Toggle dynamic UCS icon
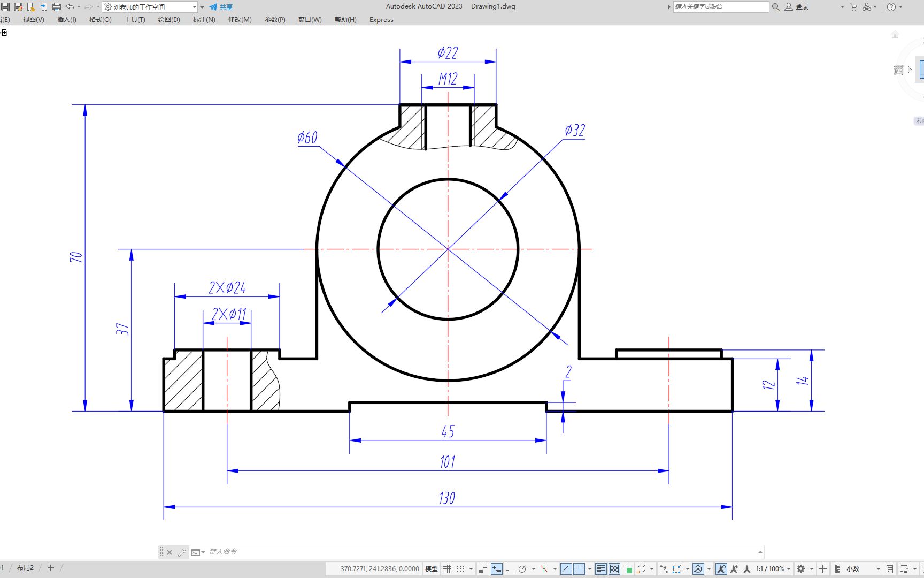Image resolution: width=924 pixels, height=578 pixels. coord(664,569)
